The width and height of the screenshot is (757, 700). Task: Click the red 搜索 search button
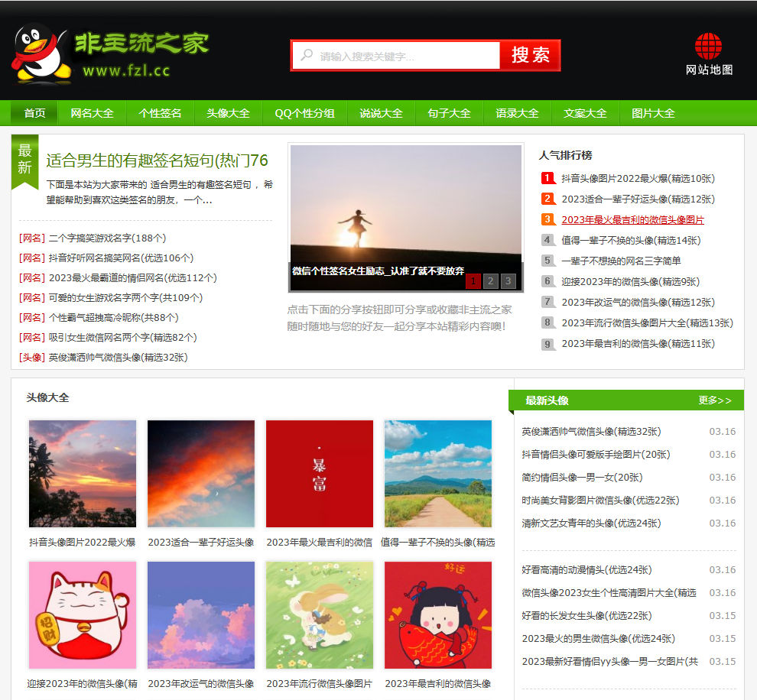pyautogui.click(x=529, y=55)
